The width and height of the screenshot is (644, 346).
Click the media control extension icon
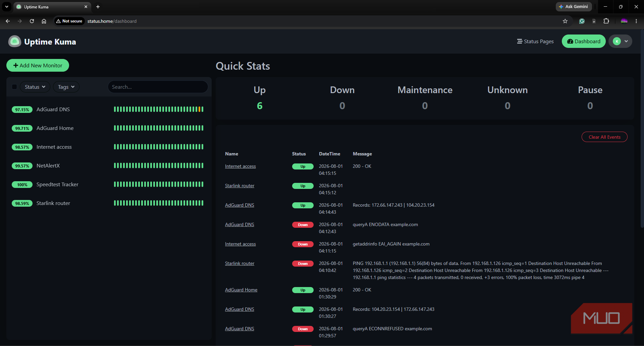click(x=594, y=21)
